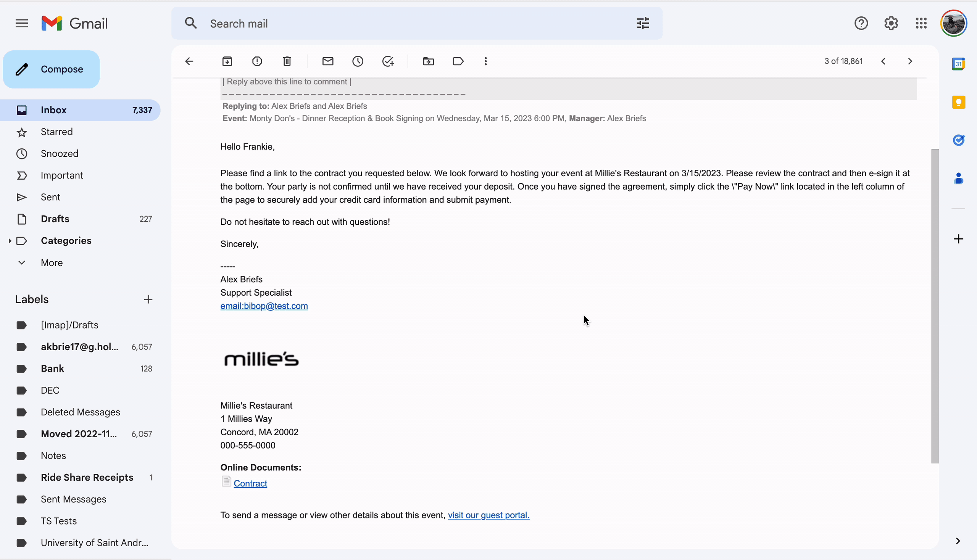
Task: Open Google Keep side panel
Action: (958, 102)
